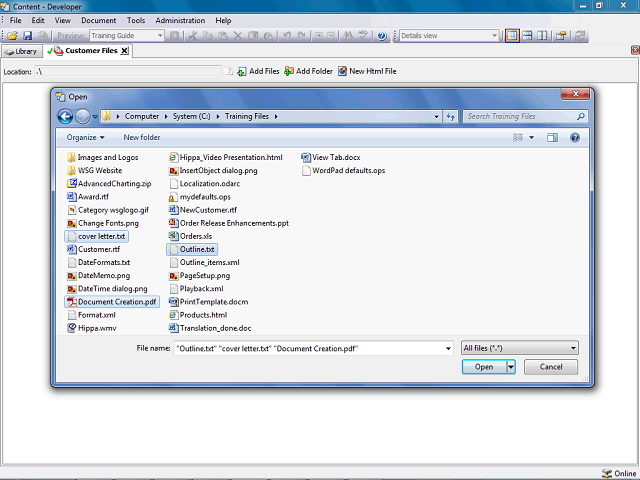Click the Save disk icon in toolbar
The width and height of the screenshot is (640, 480).
27,36
